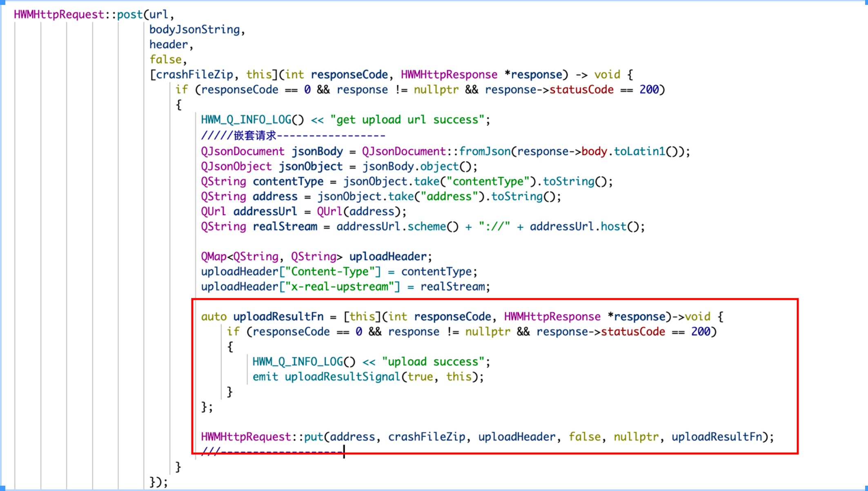Viewport: 868px width, 491px height.
Task: Click the "address" string in take call
Action: pyautogui.click(x=449, y=196)
